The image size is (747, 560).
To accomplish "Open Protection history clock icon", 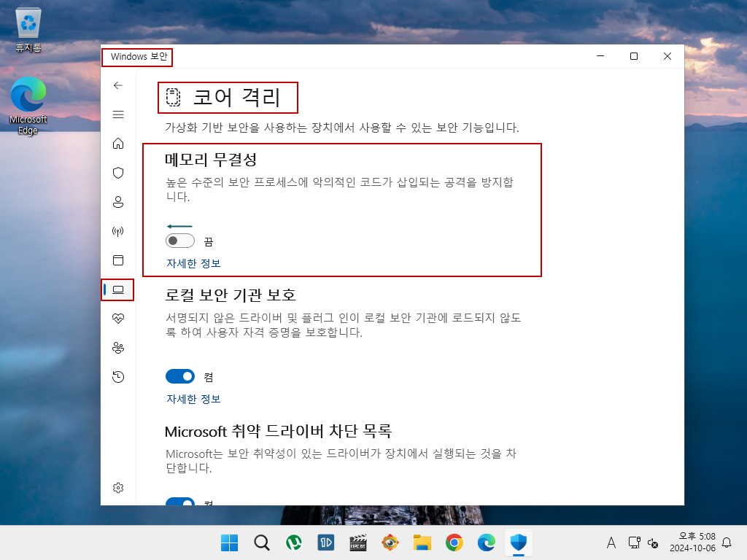I will 118,377.
